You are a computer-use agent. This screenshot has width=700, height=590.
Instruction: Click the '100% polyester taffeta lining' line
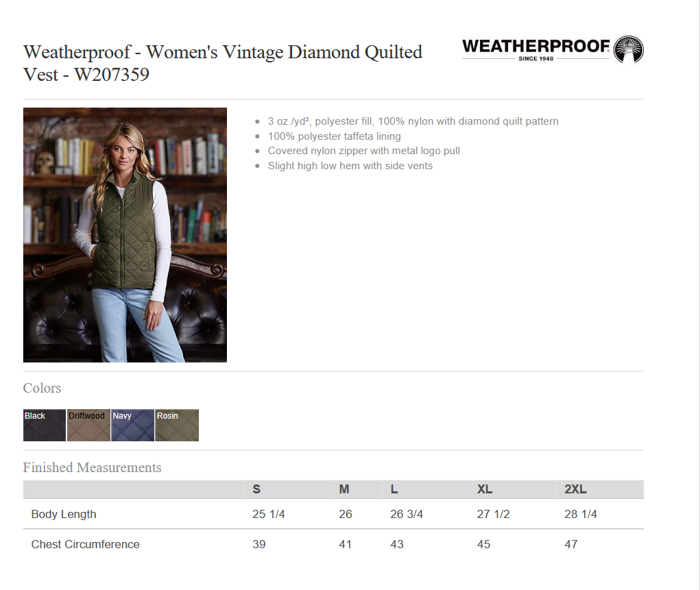pos(335,136)
